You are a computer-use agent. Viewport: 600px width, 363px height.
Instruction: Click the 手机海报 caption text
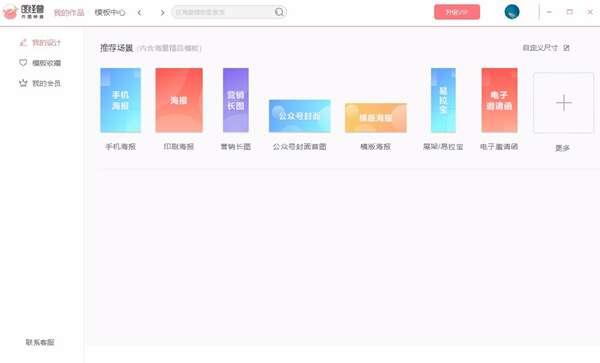121,147
